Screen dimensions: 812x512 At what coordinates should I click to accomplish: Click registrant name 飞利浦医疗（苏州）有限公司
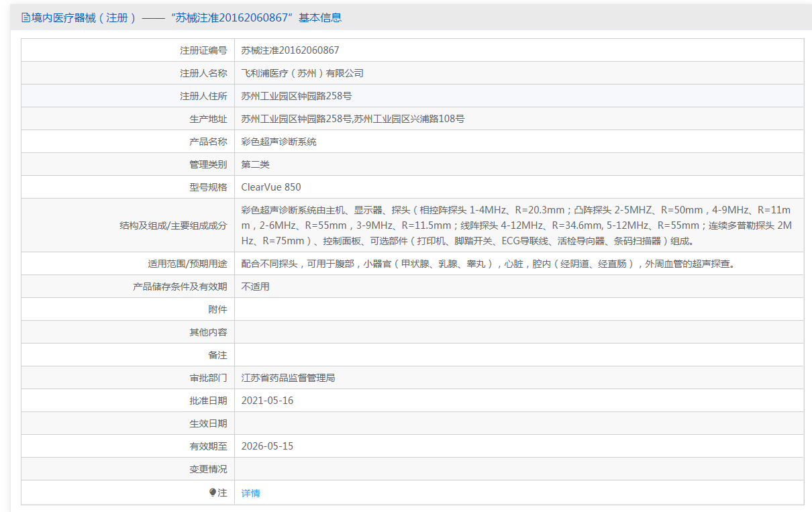(x=302, y=73)
